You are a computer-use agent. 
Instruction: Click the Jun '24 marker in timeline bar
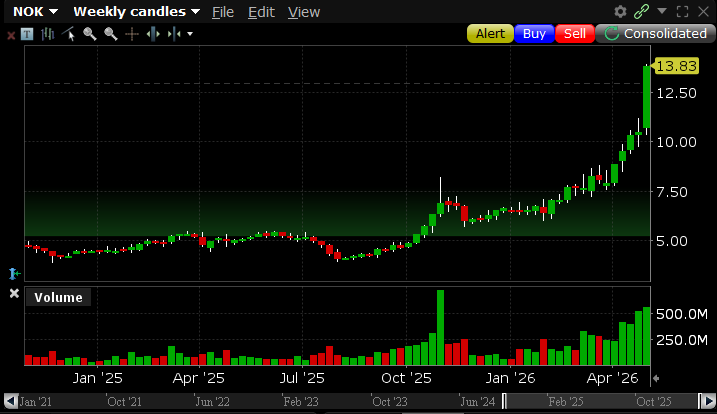click(477, 402)
